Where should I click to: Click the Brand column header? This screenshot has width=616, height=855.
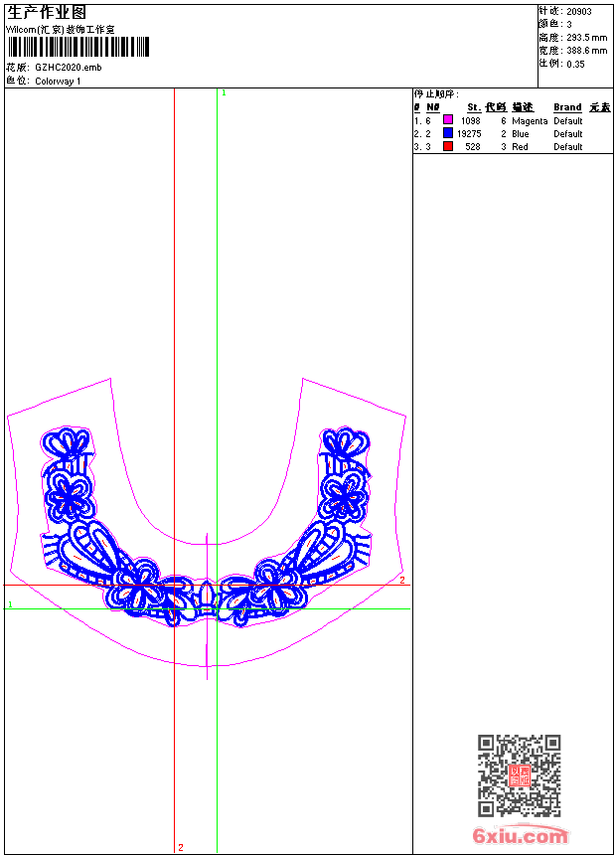coord(567,107)
